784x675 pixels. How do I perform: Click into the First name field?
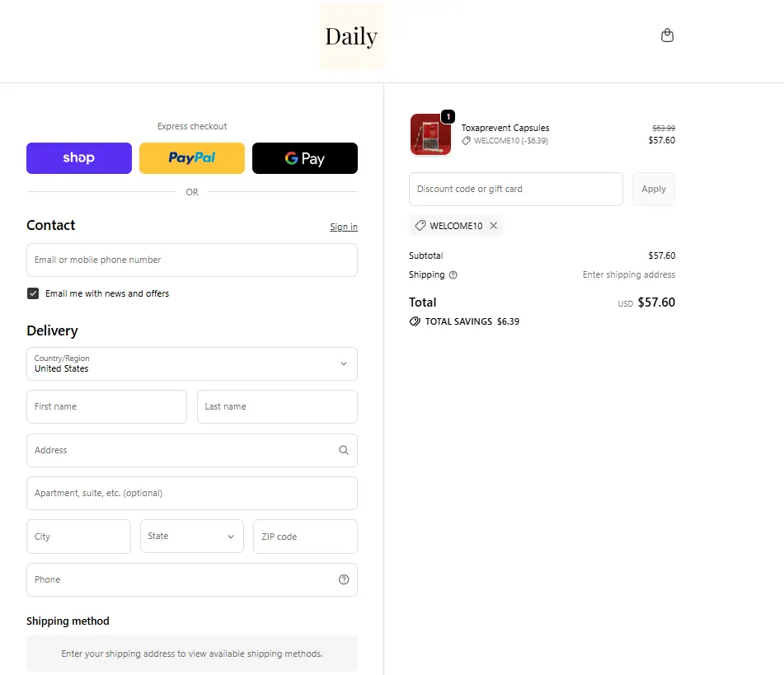[106, 406]
